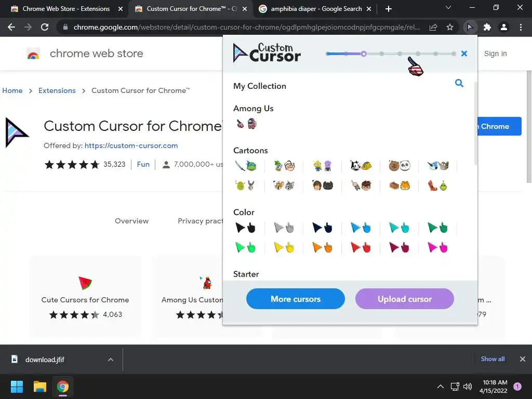Open the Chrome profile menu
Viewport: 532px width, 399px height.
(x=504, y=27)
